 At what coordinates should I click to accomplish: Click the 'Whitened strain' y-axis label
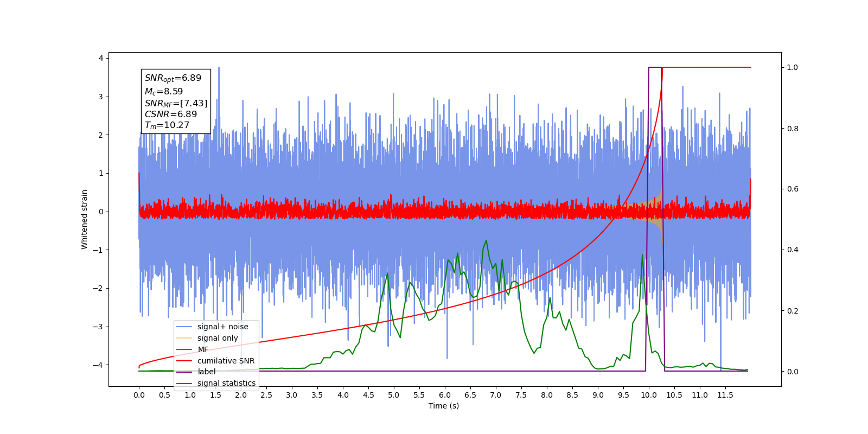coord(85,219)
